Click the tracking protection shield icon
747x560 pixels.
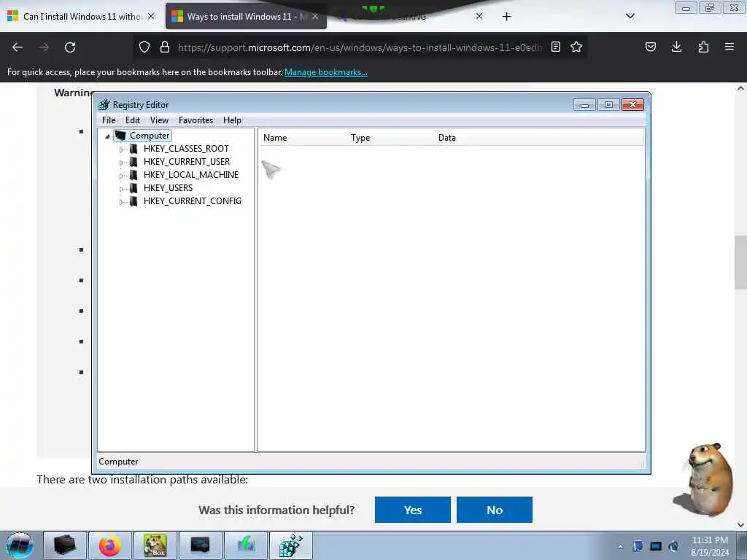point(144,47)
